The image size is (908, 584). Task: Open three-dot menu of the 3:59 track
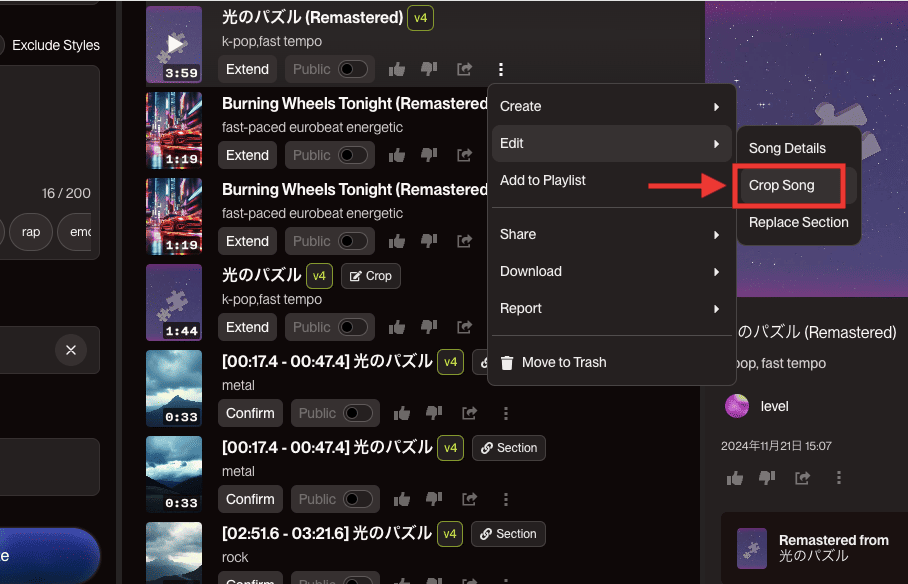(501, 70)
